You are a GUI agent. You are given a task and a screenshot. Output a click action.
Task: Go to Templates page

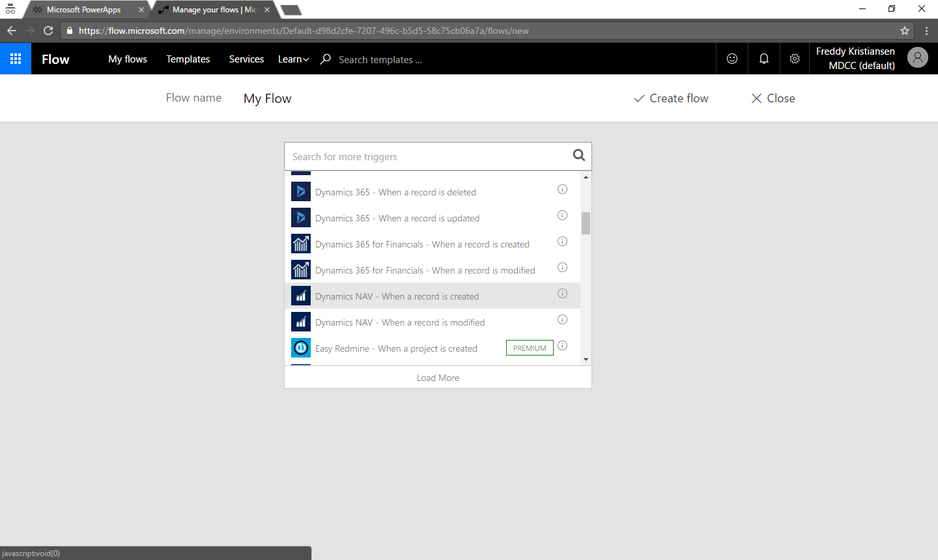[188, 59]
